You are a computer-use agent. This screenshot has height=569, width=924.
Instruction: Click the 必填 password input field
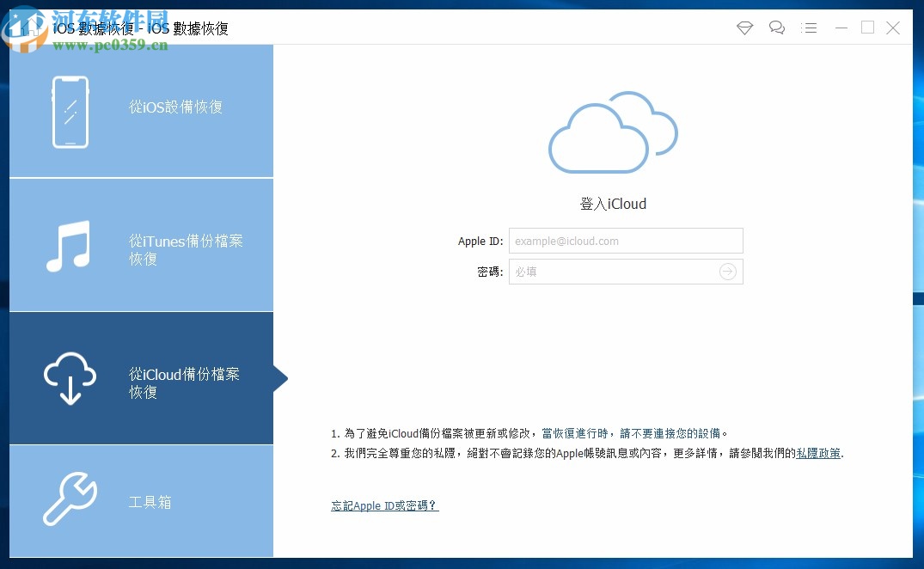610,272
